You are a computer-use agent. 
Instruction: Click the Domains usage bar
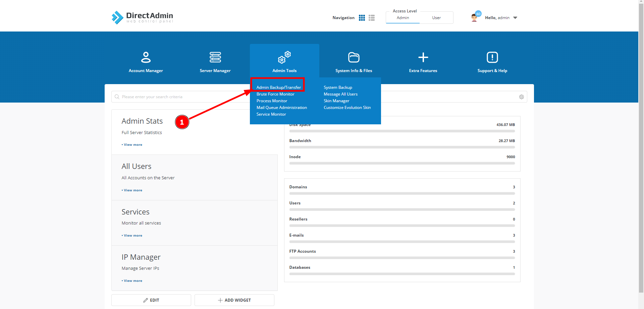pos(402,193)
